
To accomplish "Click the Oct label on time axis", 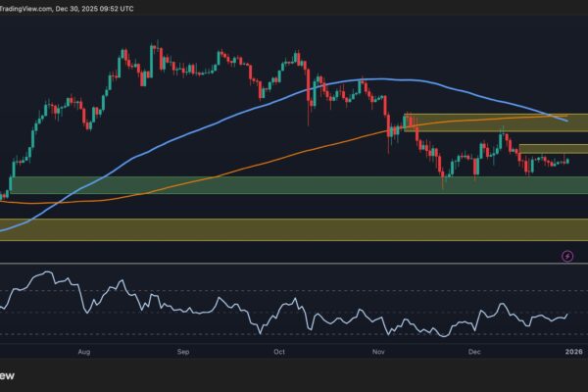I will tap(278, 349).
